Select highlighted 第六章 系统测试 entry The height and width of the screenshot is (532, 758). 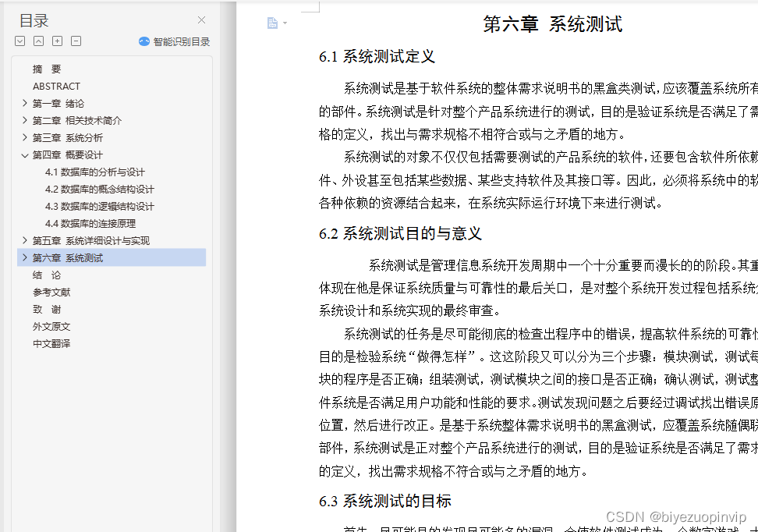(x=112, y=257)
